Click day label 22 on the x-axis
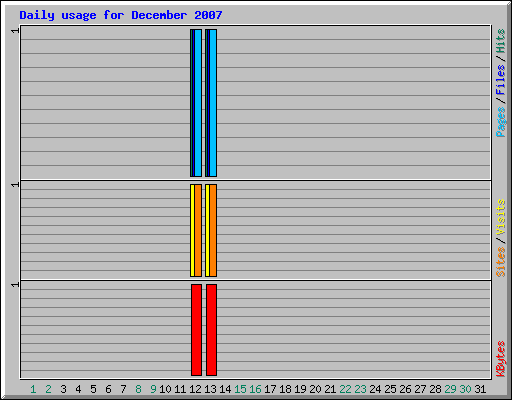This screenshot has height=400, width=512. [x=345, y=389]
